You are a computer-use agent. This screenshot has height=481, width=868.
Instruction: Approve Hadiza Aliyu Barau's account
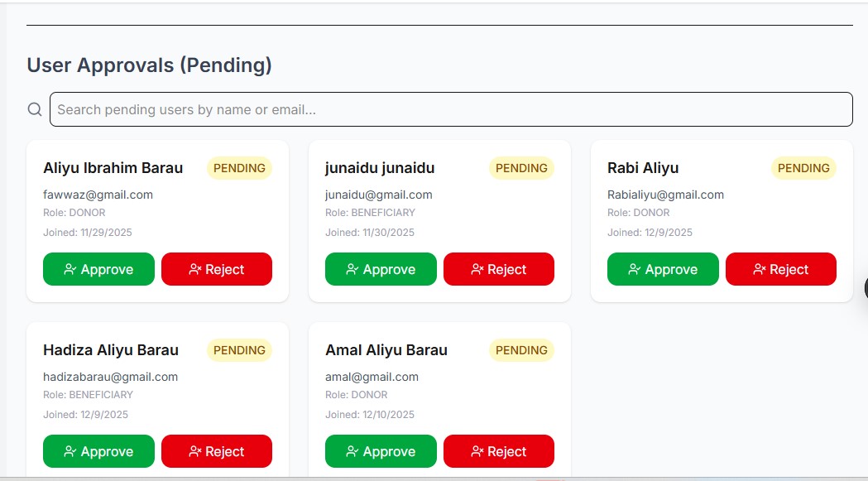[98, 451]
